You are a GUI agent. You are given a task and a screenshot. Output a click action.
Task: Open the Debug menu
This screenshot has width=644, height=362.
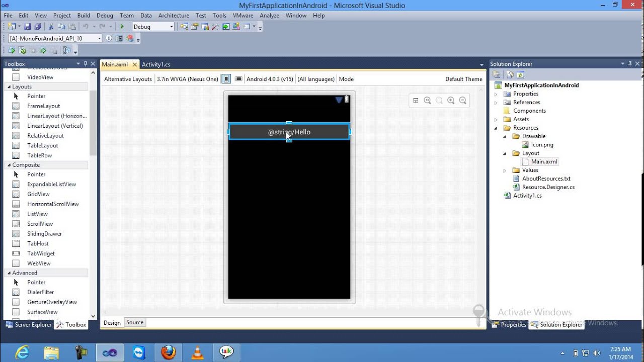pos(105,16)
